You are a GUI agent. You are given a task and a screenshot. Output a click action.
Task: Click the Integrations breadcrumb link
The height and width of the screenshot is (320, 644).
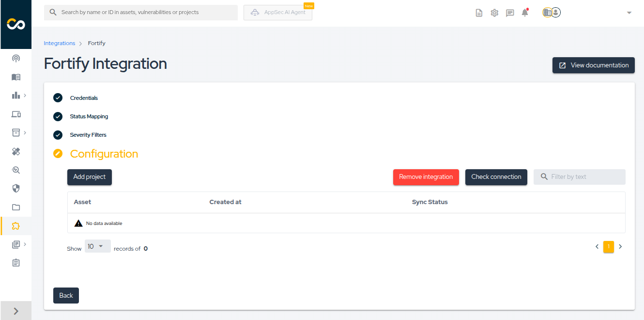click(60, 43)
